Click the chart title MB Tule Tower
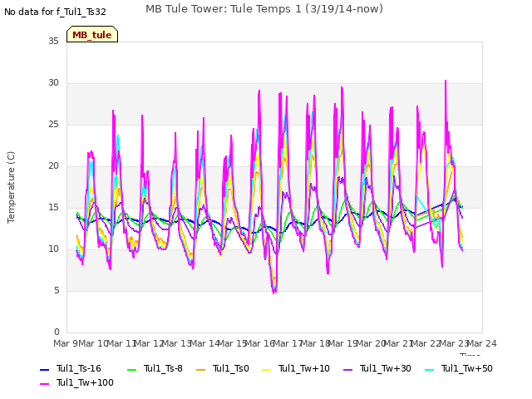Viewport: 532px width, 399px height. tap(264, 9)
